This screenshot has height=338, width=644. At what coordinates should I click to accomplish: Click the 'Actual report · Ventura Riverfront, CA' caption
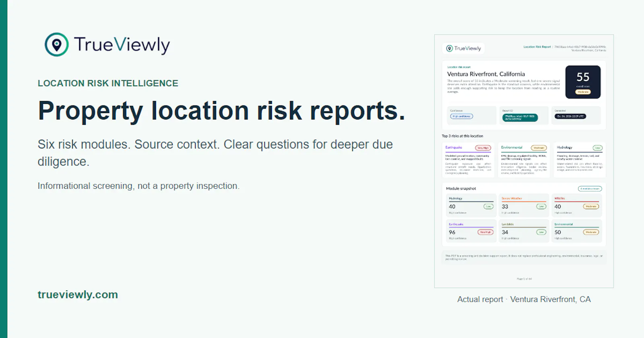524,299
